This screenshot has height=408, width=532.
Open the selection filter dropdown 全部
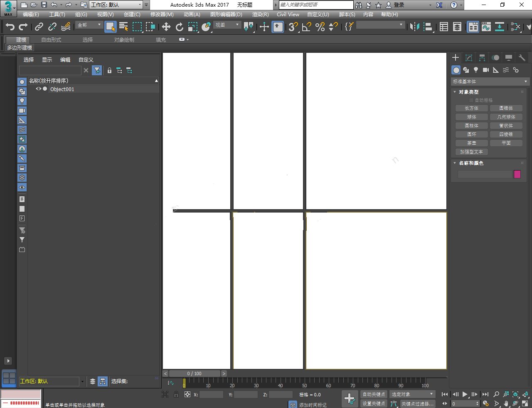(89, 25)
